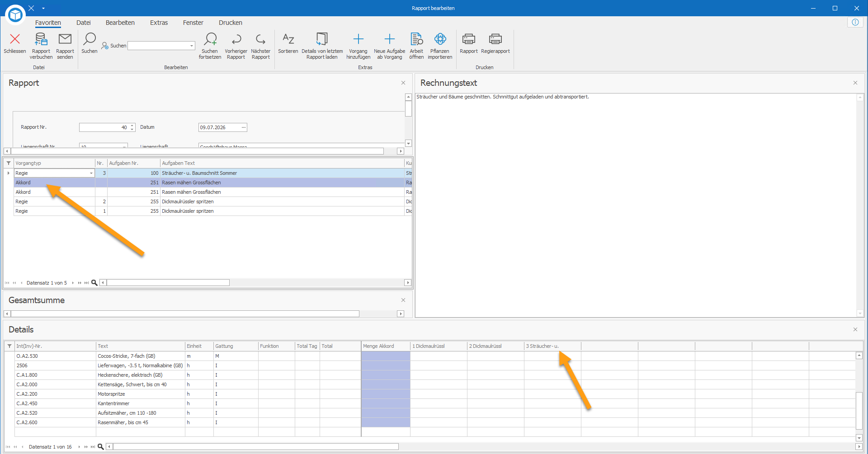
Task: Open the Extras ribbon tab
Action: click(159, 23)
